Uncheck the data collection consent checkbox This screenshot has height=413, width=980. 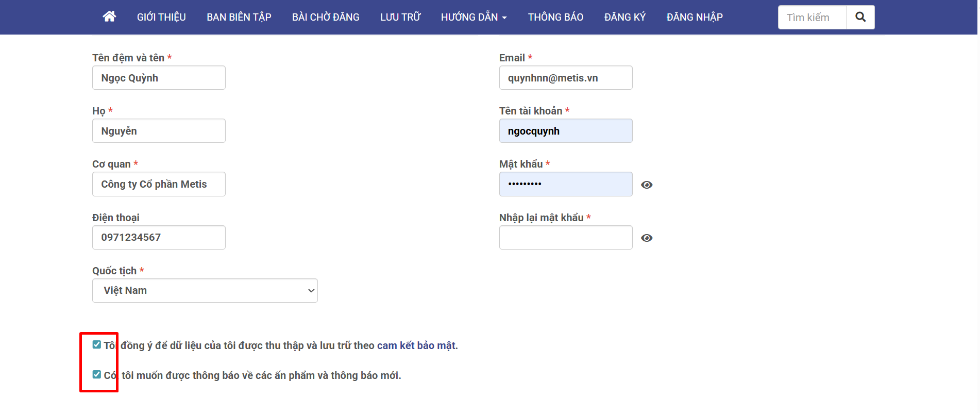tap(97, 345)
